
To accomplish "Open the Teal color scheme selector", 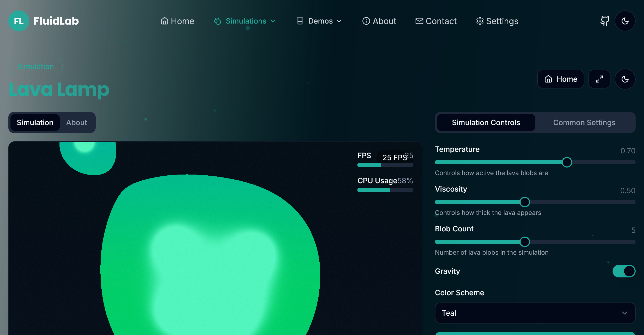I will click(x=535, y=313).
